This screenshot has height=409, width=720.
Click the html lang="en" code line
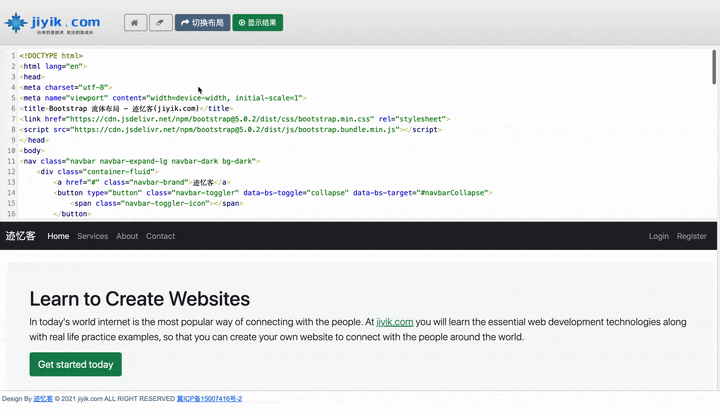click(53, 66)
